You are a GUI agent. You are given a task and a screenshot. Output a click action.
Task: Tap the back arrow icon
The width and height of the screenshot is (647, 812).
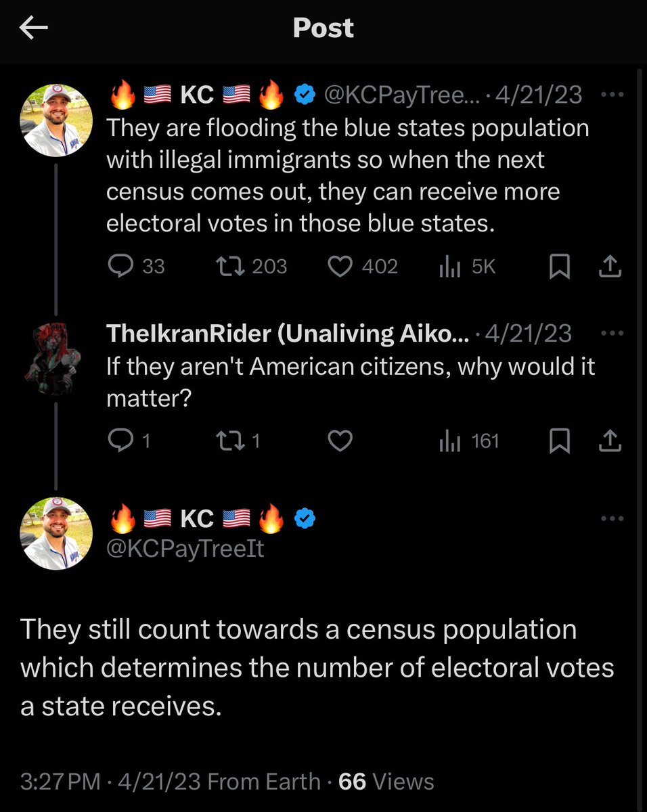pos(34,28)
